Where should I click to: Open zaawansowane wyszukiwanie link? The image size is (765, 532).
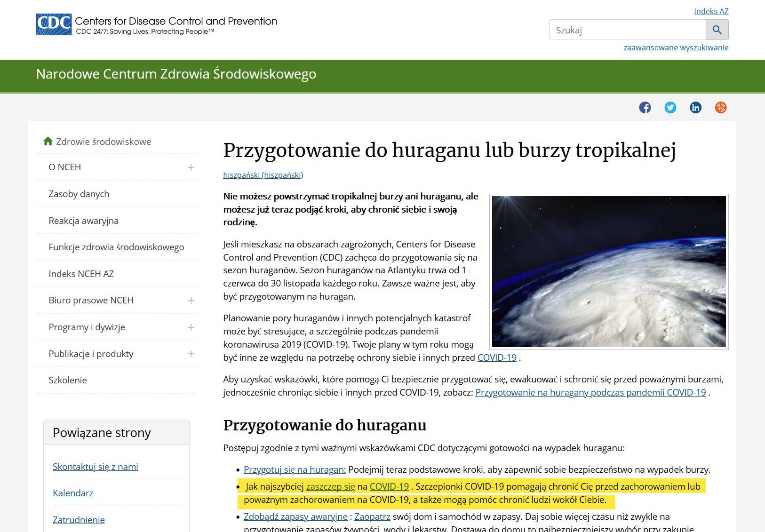click(x=676, y=48)
